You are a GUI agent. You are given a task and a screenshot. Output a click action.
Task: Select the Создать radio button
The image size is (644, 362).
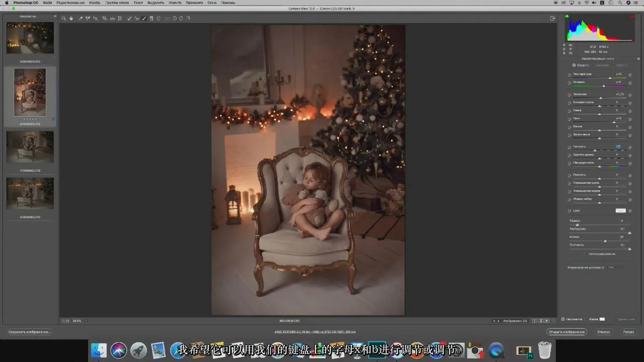click(x=574, y=65)
